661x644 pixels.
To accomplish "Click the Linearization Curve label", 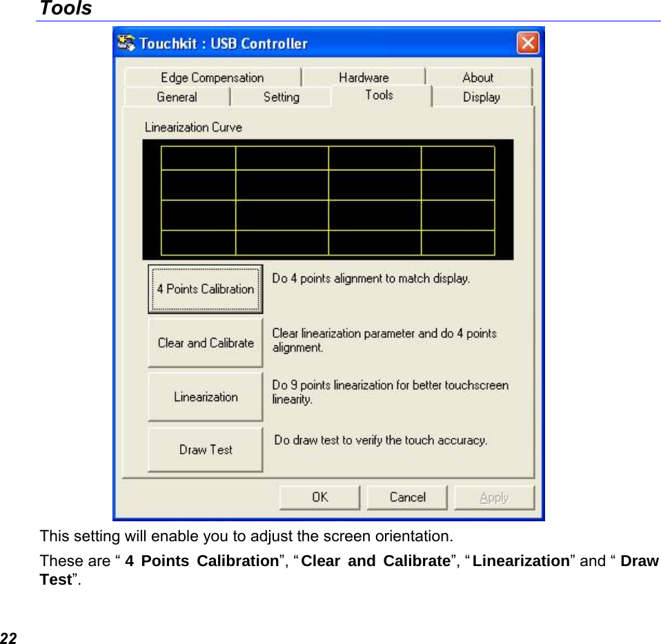I will [x=194, y=127].
